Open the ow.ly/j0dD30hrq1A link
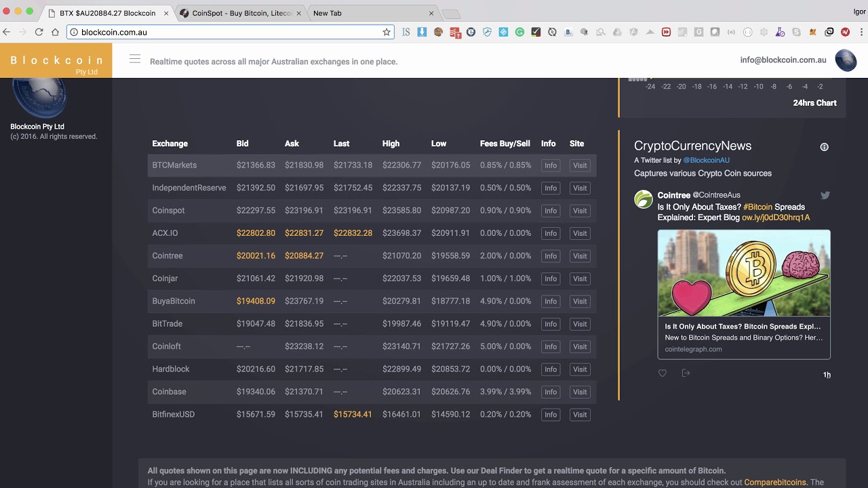 pos(776,218)
